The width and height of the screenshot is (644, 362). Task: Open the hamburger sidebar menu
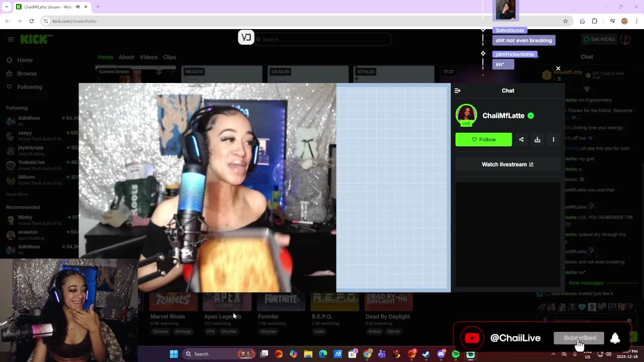point(11,39)
